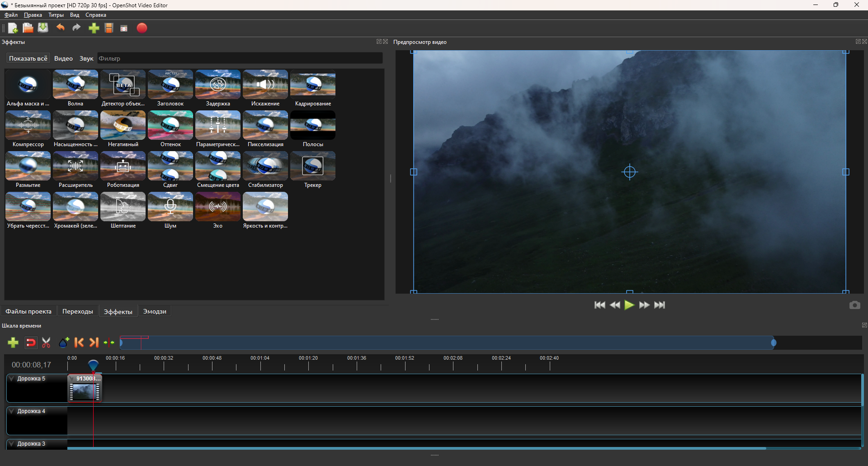The height and width of the screenshot is (466, 868).
Task: Add track green plus on timeline
Action: coord(13,342)
